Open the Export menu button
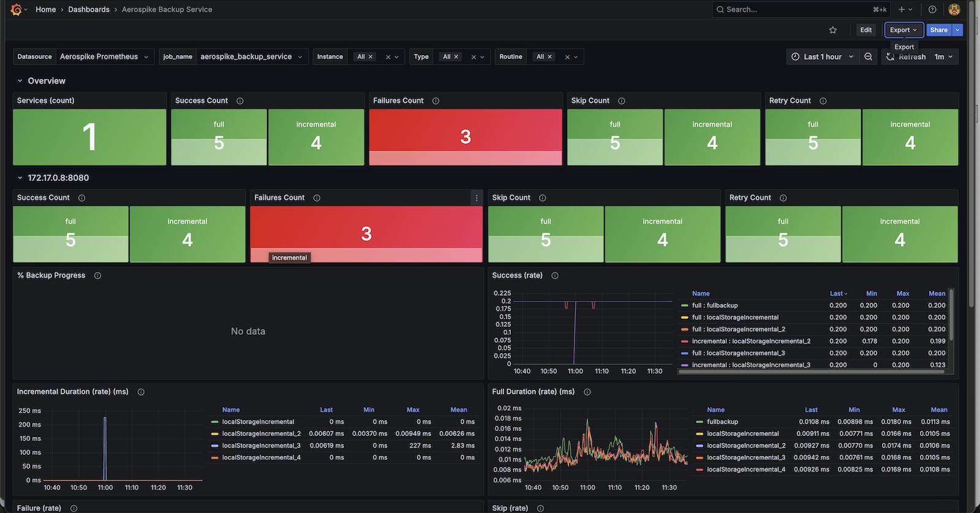Viewport: 980px width, 513px height. (x=904, y=30)
